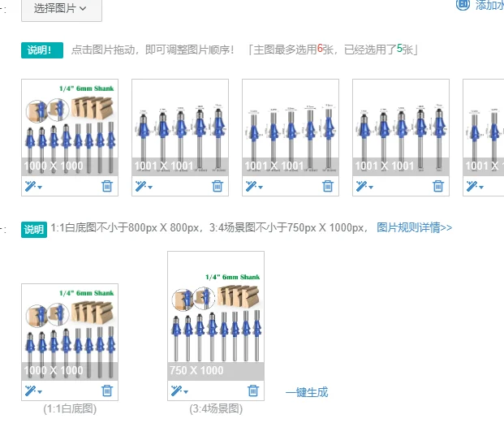Select the fourth main image thumbnail
The image size is (504, 423).
tap(401, 127)
